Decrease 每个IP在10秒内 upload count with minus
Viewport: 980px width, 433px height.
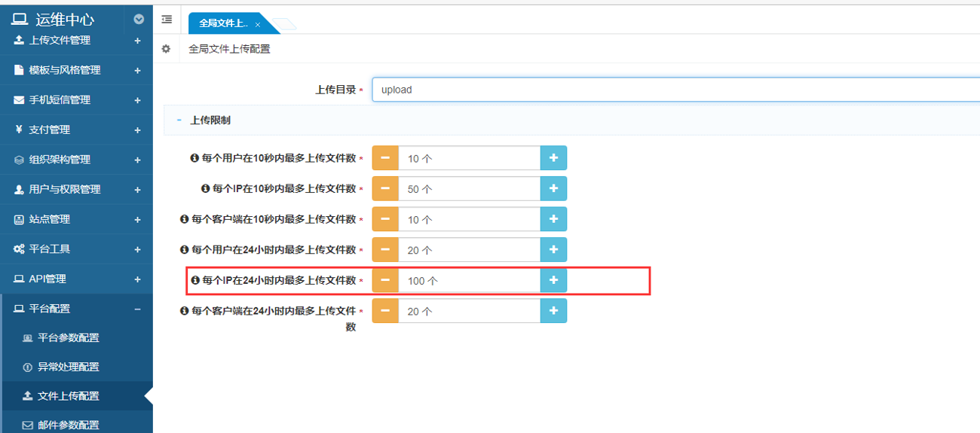tap(385, 189)
